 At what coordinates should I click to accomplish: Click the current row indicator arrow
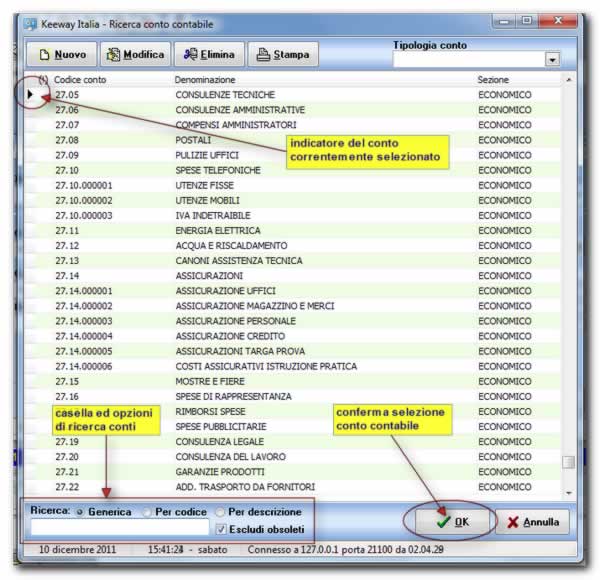coord(31,95)
